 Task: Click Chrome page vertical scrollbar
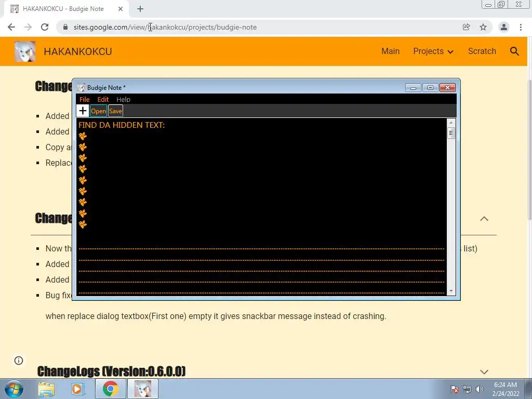(x=529, y=149)
